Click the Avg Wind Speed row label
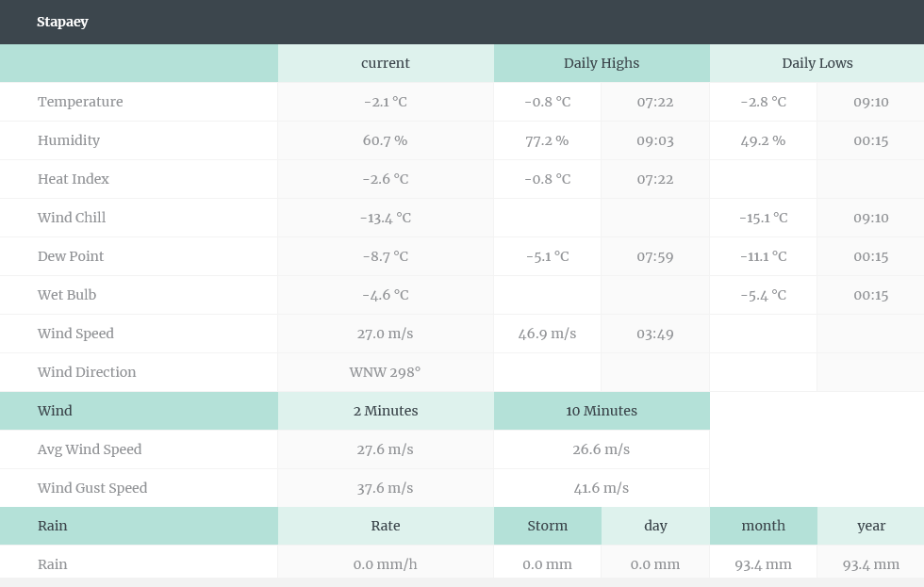Screen dimensions: 924x587 pos(90,449)
